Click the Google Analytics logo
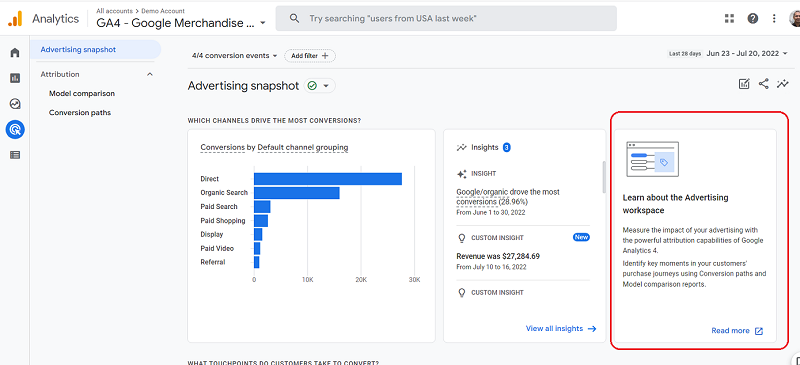The image size is (800, 365). 15,18
